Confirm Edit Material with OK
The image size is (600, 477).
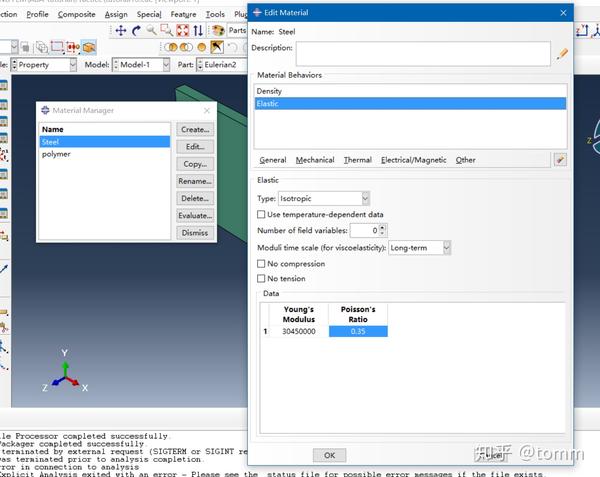(329, 455)
